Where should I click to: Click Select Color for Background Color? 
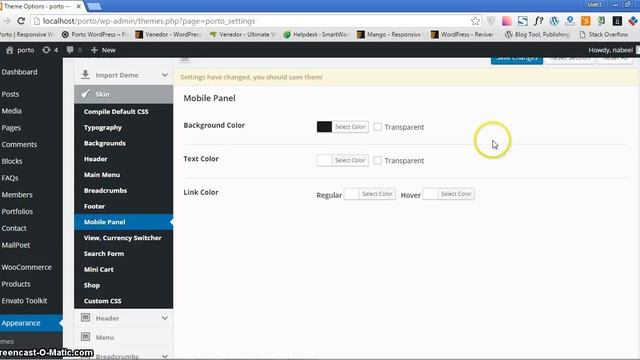(350, 127)
